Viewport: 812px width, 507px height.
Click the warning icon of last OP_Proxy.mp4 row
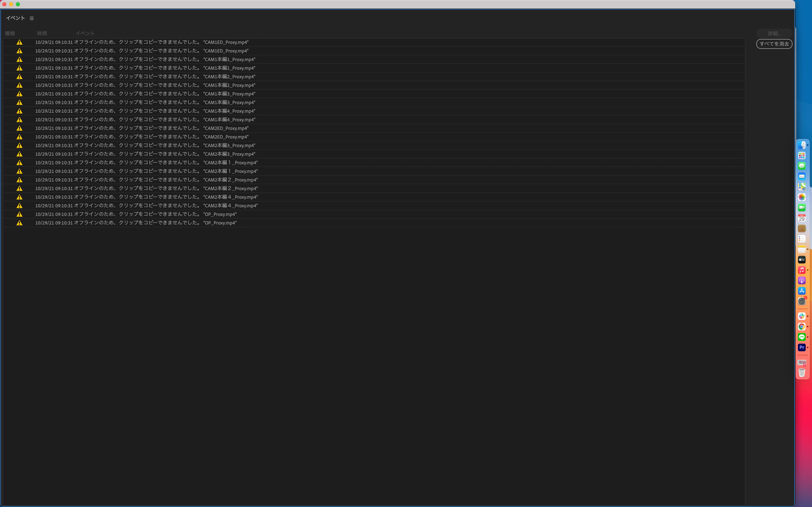[x=19, y=223]
